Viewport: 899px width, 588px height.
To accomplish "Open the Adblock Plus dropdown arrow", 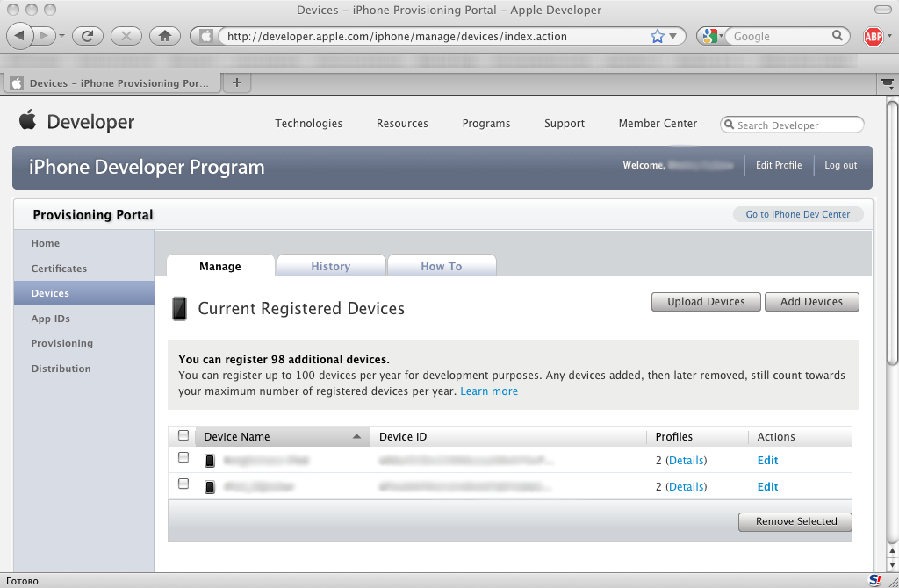I will pyautogui.click(x=890, y=36).
